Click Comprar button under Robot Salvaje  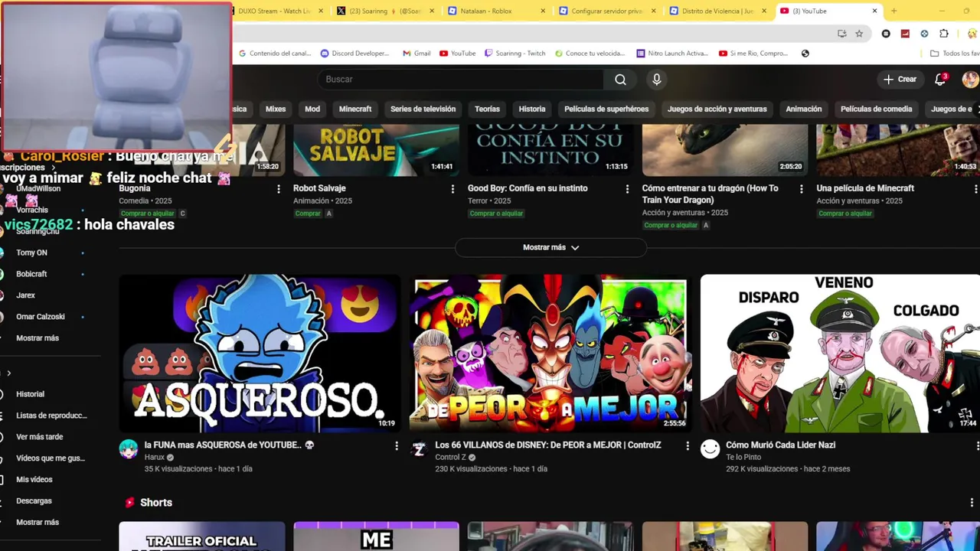pos(308,214)
